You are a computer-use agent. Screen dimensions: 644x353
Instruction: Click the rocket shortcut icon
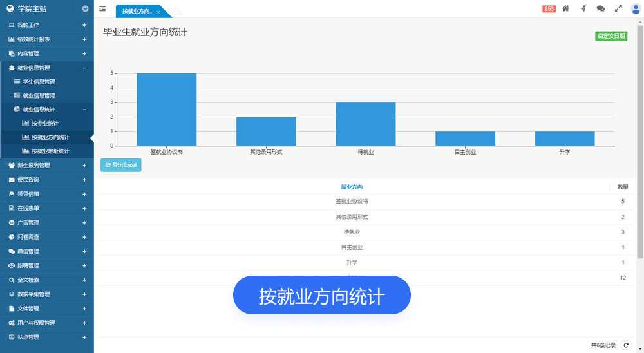pyautogui.click(x=583, y=8)
